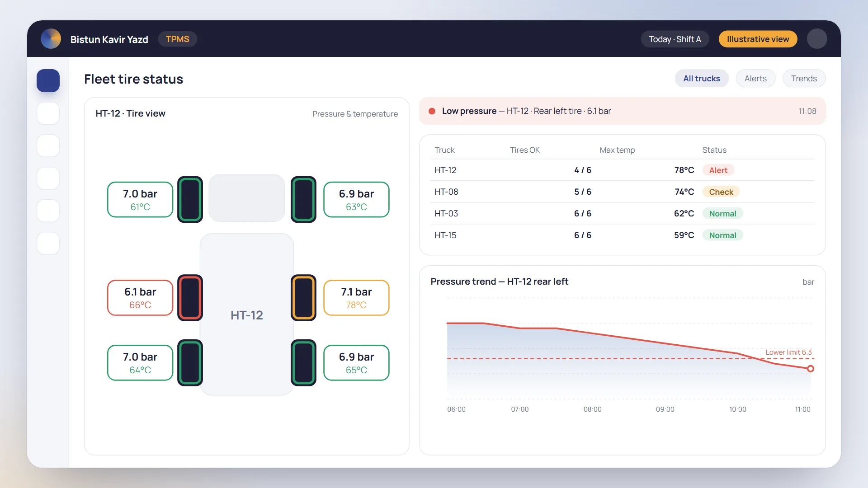Screen dimensions: 868x488
Task: Click the Illustrative view button
Action: (758, 39)
